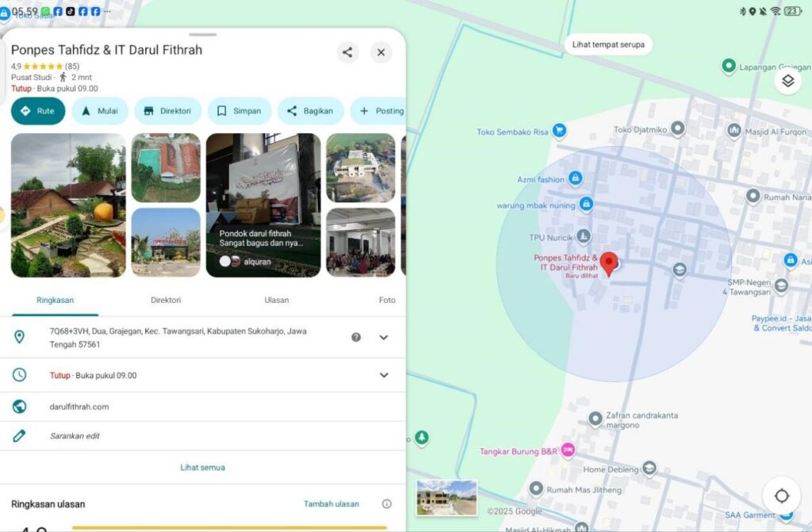Tap the Home Debleng marker icon
Viewport: 812px width, 532px height.
coord(649,469)
